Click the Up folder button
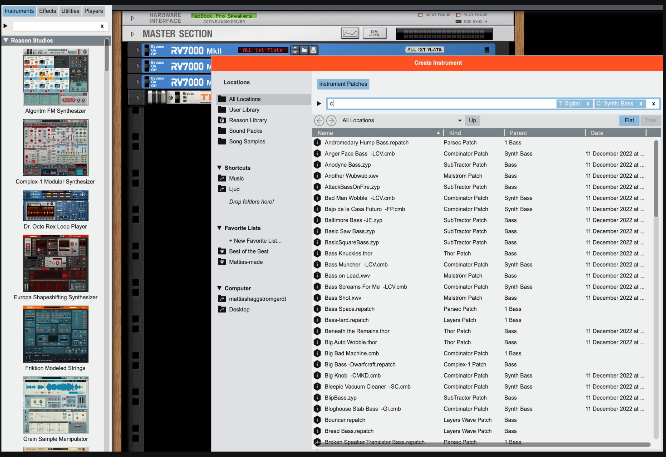This screenshot has height=457, width=666. [x=472, y=120]
